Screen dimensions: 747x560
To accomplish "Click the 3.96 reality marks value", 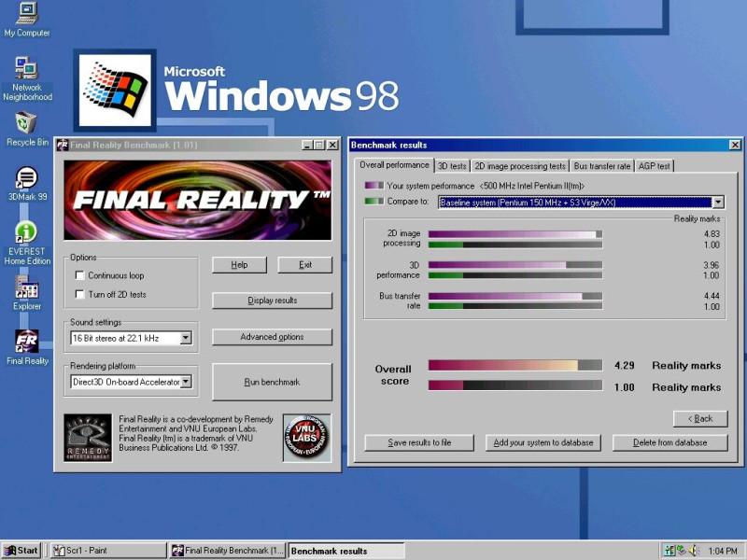I will pyautogui.click(x=712, y=265).
